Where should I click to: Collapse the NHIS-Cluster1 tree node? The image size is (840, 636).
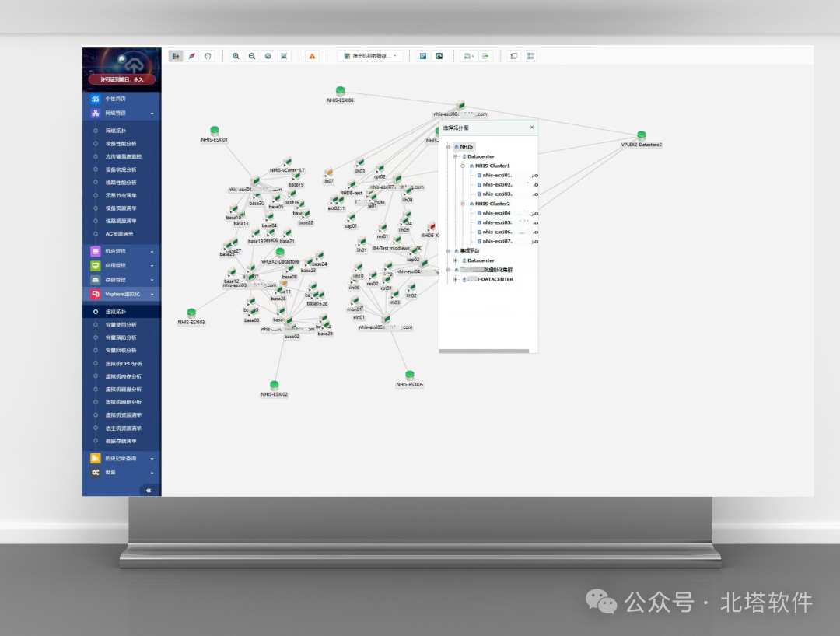click(463, 166)
